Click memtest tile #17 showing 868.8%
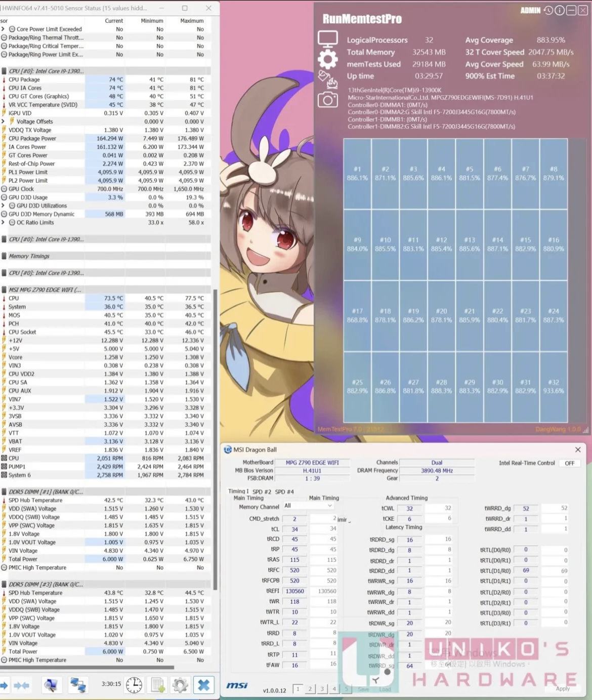The width and height of the screenshot is (592, 700). pos(357,315)
